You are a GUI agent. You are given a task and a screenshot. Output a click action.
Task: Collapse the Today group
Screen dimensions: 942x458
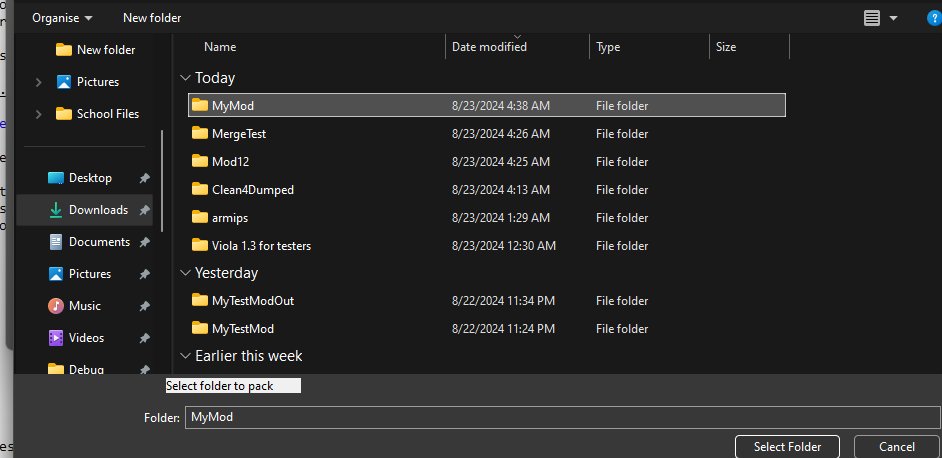[185, 78]
